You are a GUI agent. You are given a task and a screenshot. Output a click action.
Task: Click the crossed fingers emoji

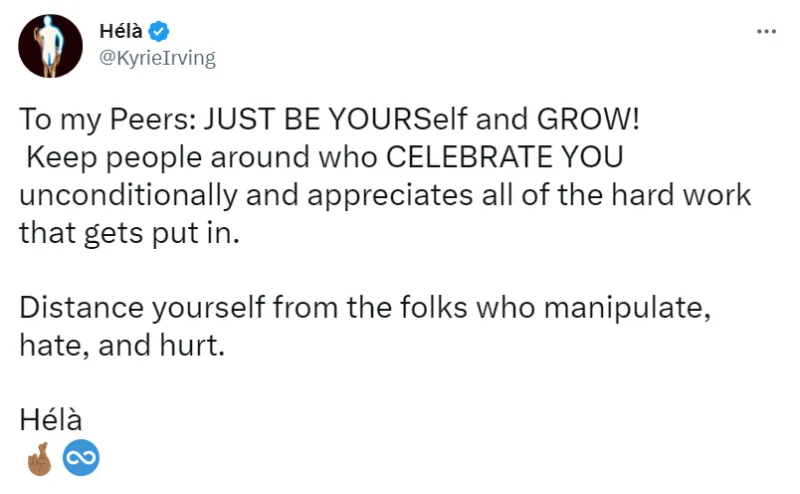click(x=39, y=458)
